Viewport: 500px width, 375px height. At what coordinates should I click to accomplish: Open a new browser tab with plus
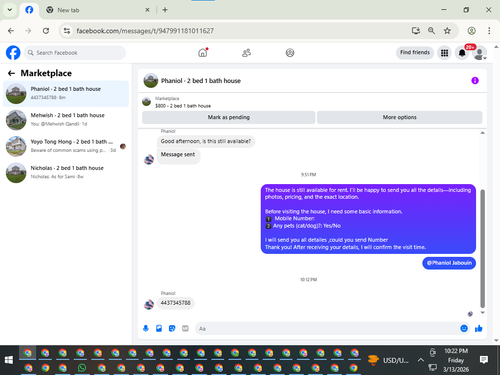(x=165, y=10)
